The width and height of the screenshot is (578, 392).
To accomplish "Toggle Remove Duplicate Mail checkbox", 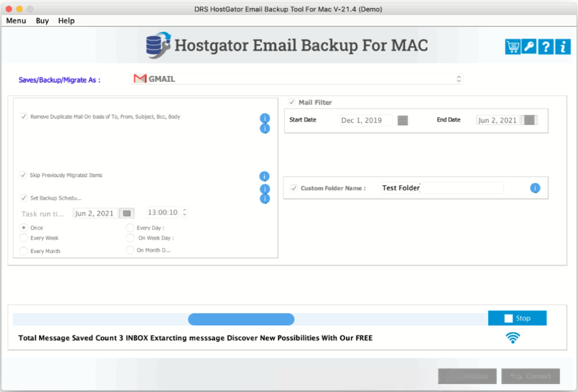I will pos(24,116).
